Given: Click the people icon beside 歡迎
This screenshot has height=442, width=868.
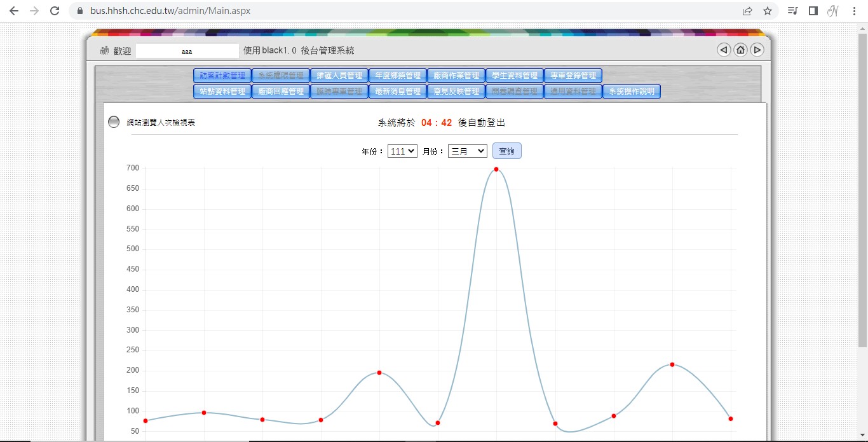Looking at the screenshot, I should coord(105,50).
